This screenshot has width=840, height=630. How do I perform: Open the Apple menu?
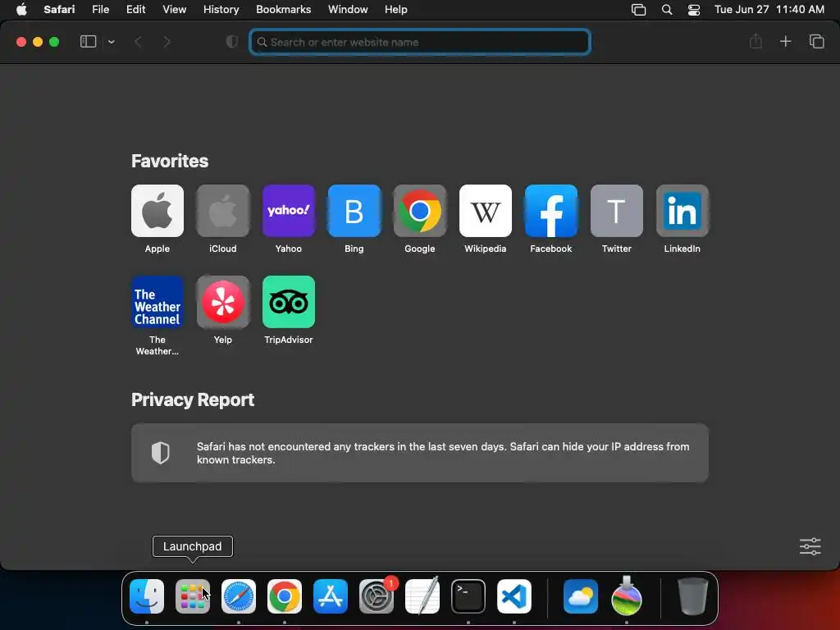21,9
